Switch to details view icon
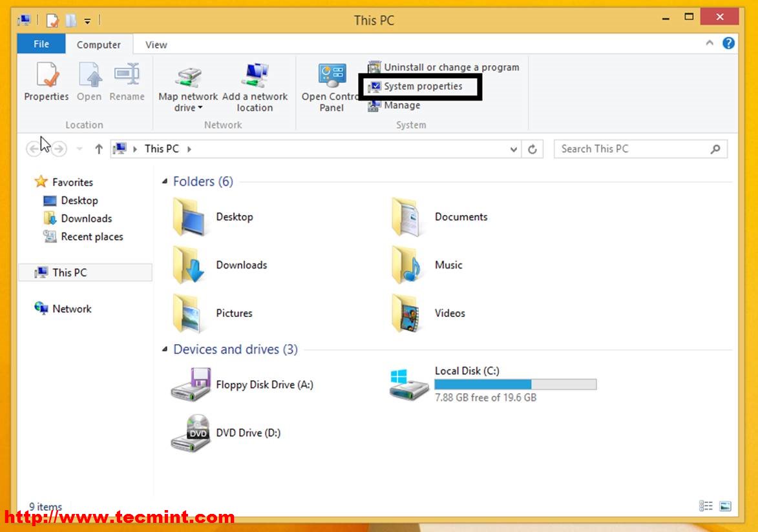The width and height of the screenshot is (758, 532). coord(706,506)
